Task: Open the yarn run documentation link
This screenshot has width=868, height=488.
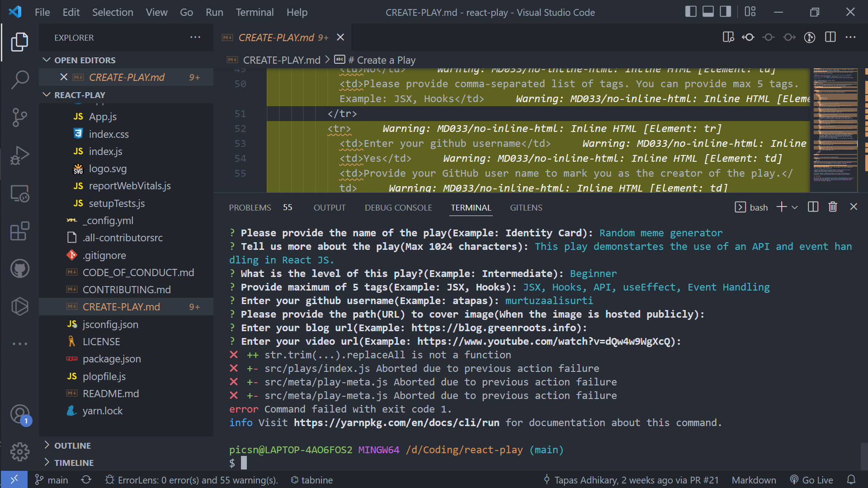Action: (x=396, y=422)
